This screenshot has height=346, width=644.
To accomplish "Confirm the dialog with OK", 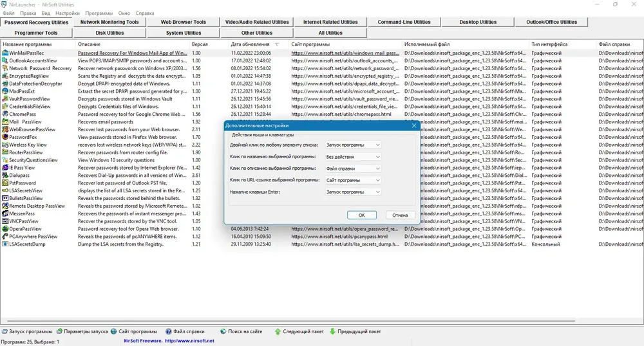I will click(361, 215).
